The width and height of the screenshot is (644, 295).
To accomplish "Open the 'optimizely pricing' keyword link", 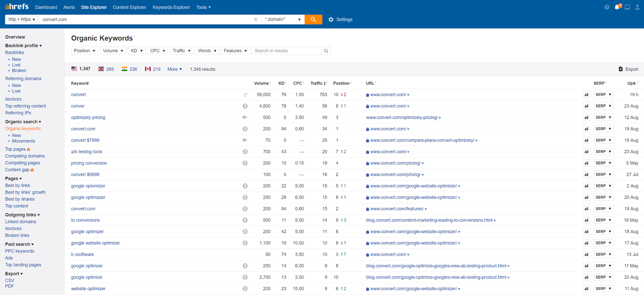I will coord(88,117).
